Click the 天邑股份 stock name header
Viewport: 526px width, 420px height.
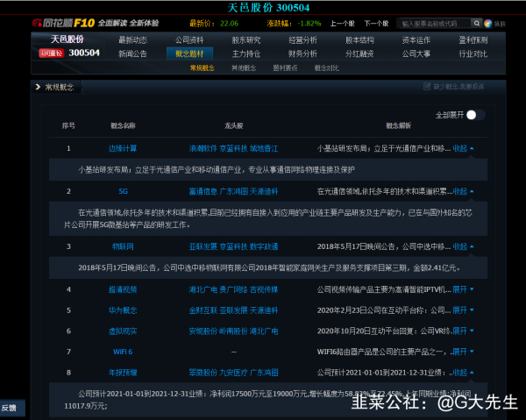click(x=67, y=39)
